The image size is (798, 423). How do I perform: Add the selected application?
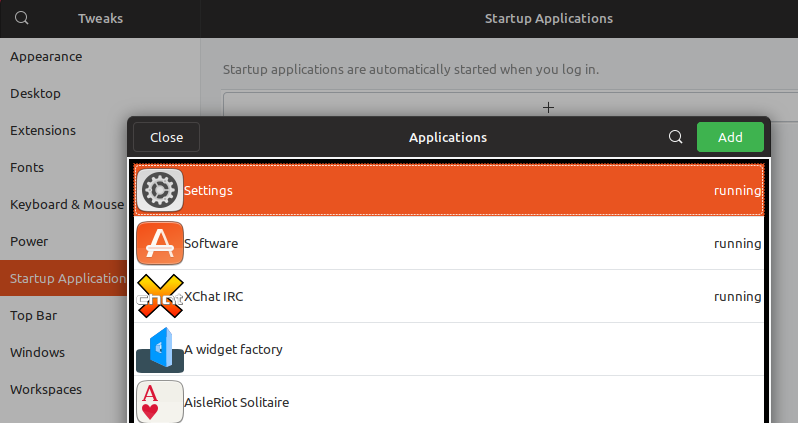pos(730,137)
